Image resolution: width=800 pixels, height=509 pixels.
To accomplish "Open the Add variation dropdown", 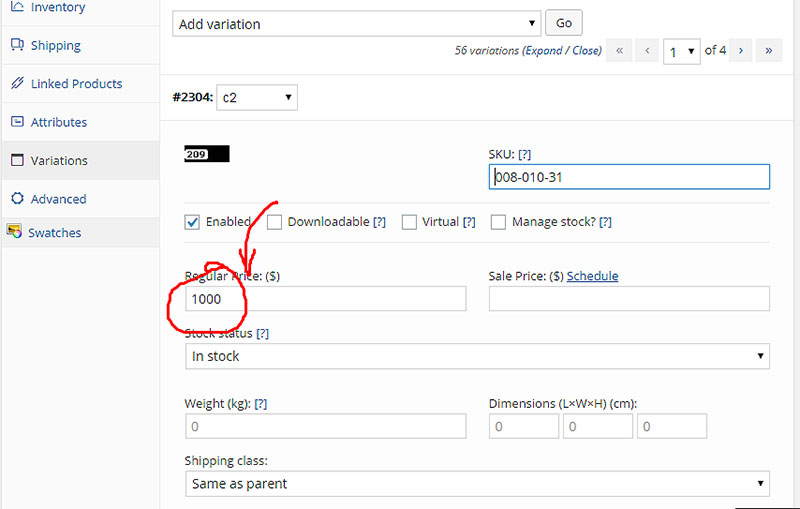I will pyautogui.click(x=356, y=23).
